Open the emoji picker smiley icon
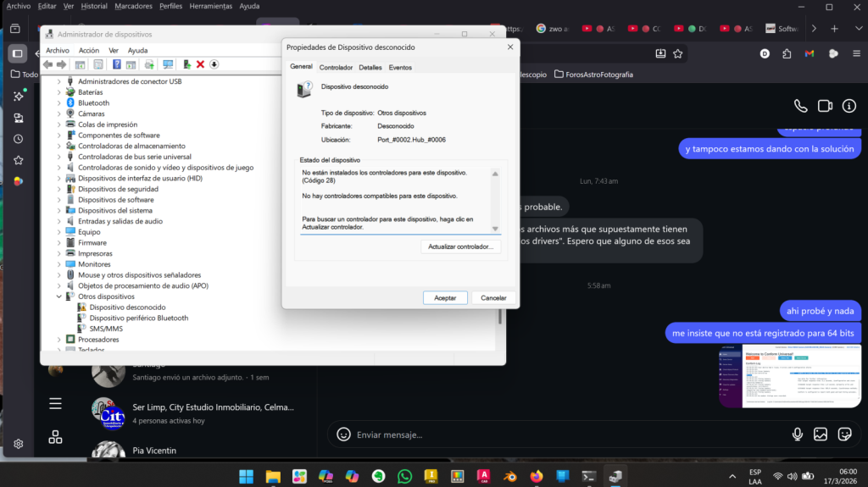 point(344,434)
